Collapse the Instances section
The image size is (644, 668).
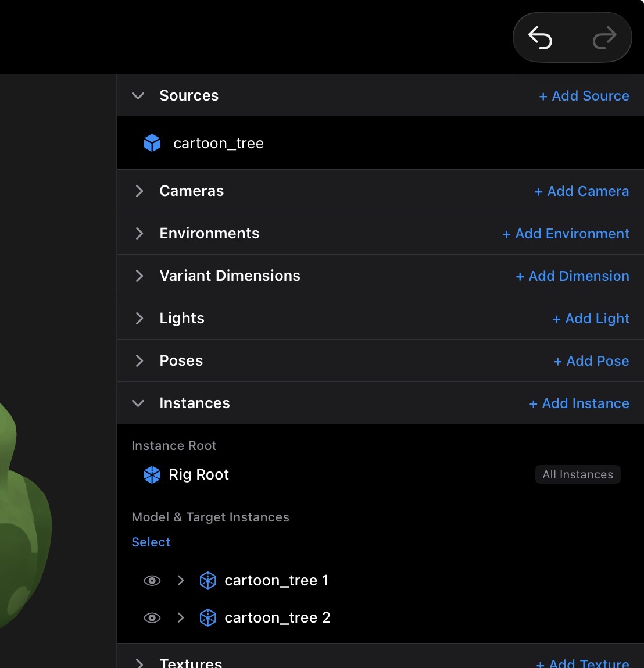(x=138, y=403)
